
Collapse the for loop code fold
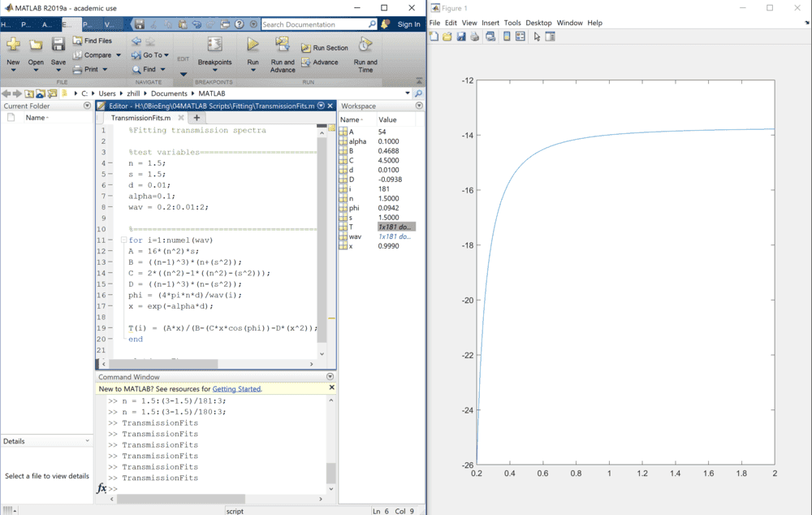pyautogui.click(x=123, y=240)
